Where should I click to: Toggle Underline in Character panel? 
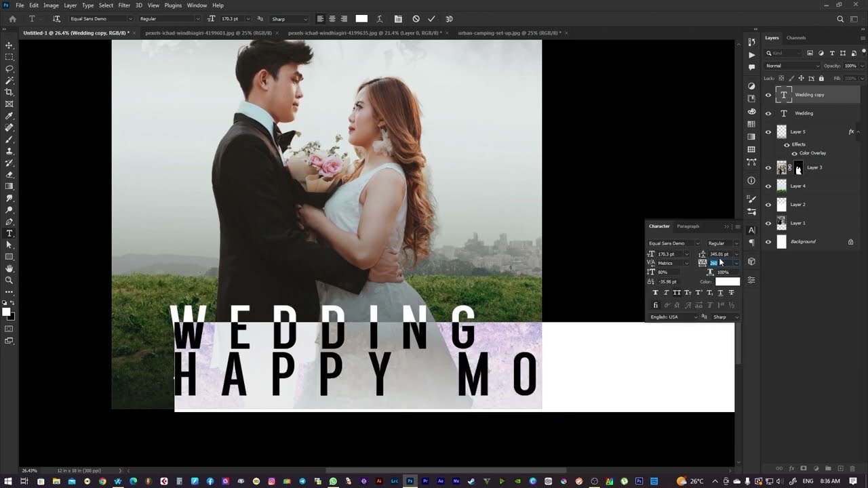[x=720, y=293]
